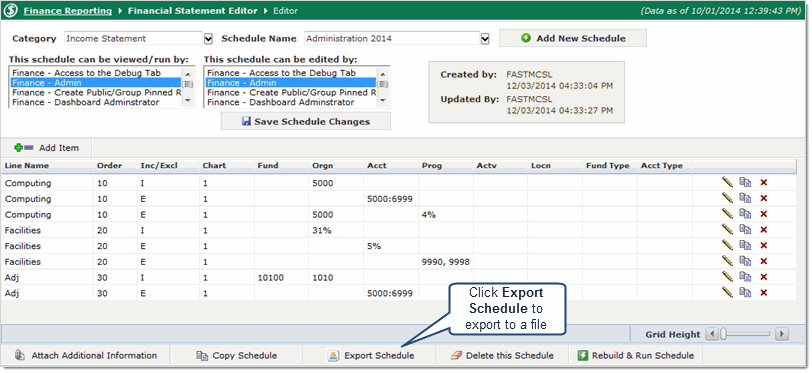Click Add New Schedule button
The width and height of the screenshot is (812, 373).
[x=573, y=38]
